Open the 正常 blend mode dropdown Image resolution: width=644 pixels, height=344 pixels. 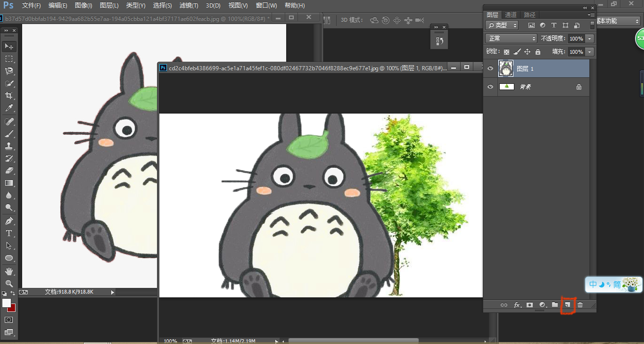pos(511,39)
